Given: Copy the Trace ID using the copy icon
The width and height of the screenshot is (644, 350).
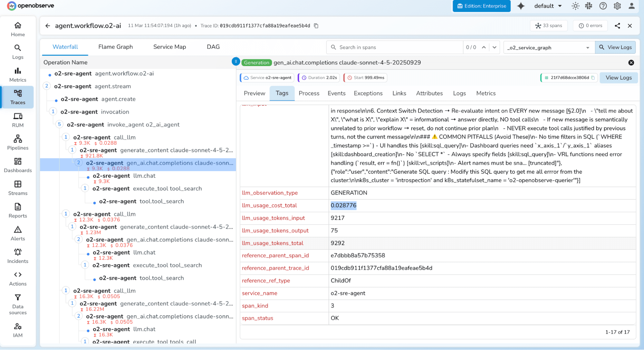Looking at the screenshot, I should click(x=316, y=25).
